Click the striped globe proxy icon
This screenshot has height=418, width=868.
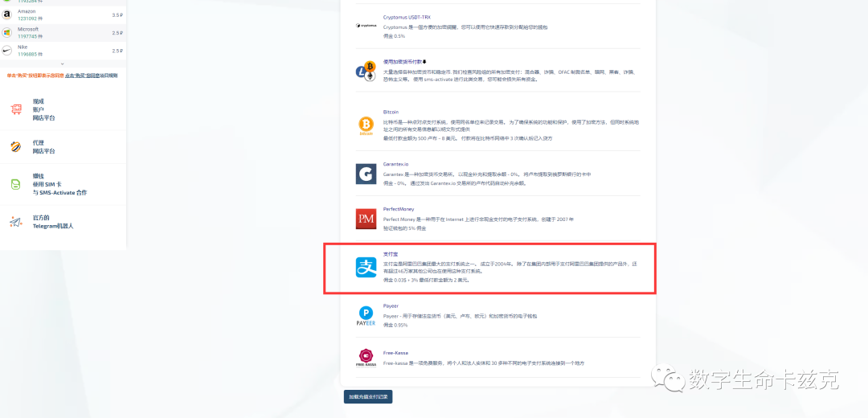coord(16,147)
